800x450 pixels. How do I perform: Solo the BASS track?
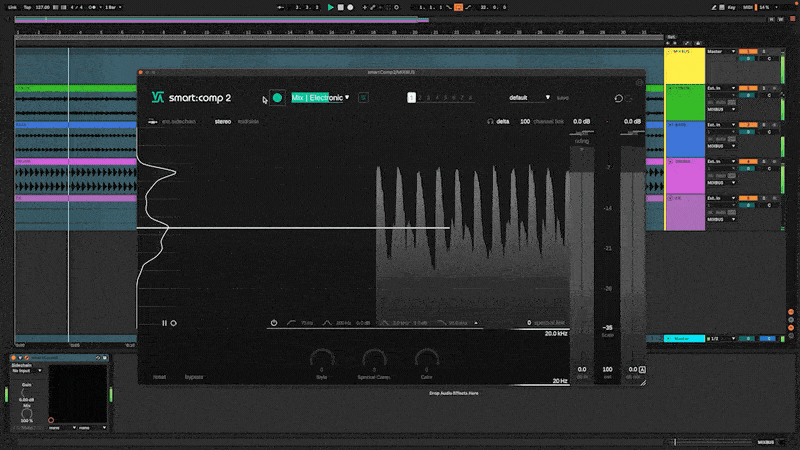764,125
